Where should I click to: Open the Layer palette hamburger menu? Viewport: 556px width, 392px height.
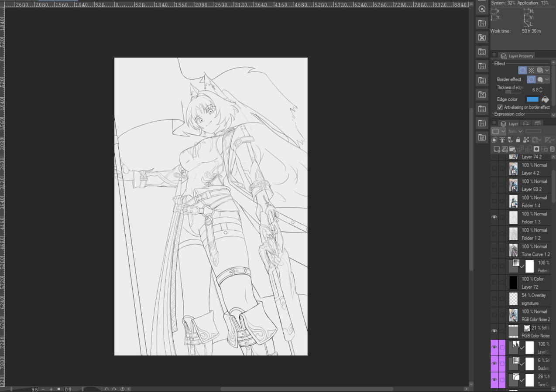click(494, 123)
